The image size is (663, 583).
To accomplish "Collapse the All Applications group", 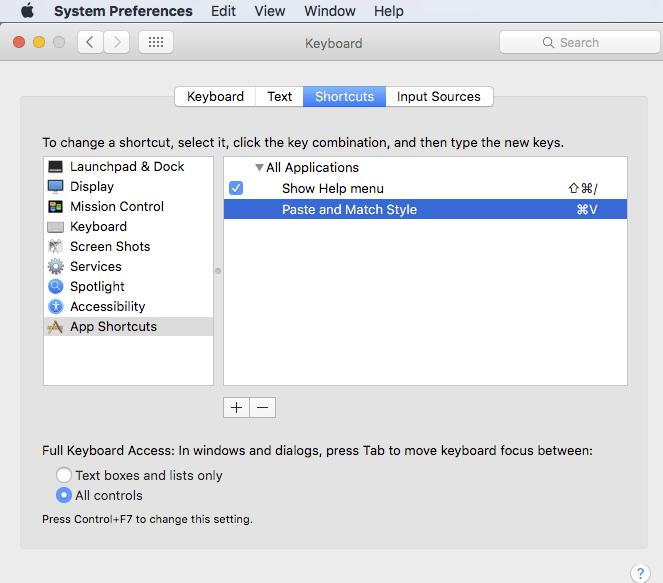I will pos(259,167).
